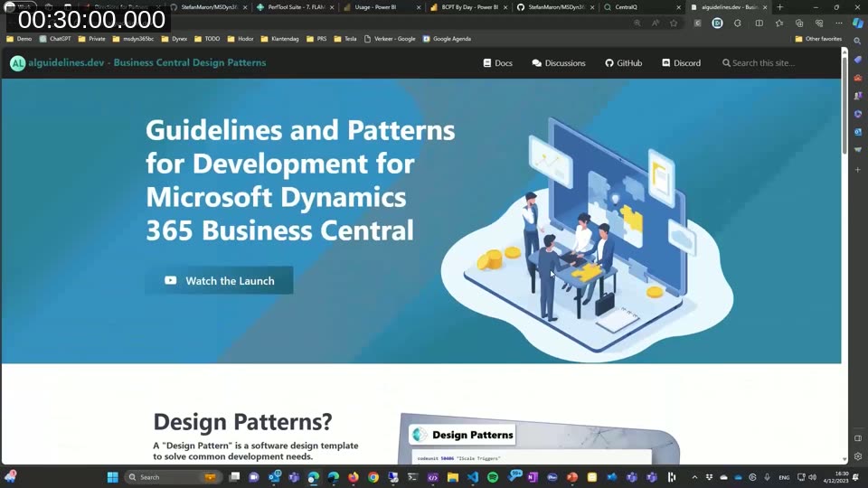Viewport: 868px width, 488px height.
Task: Open the Tools briefcase sidebar icon
Action: point(858,78)
